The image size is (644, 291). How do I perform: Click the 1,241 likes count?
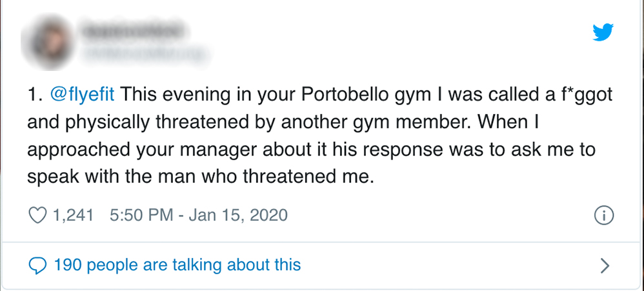(x=75, y=215)
